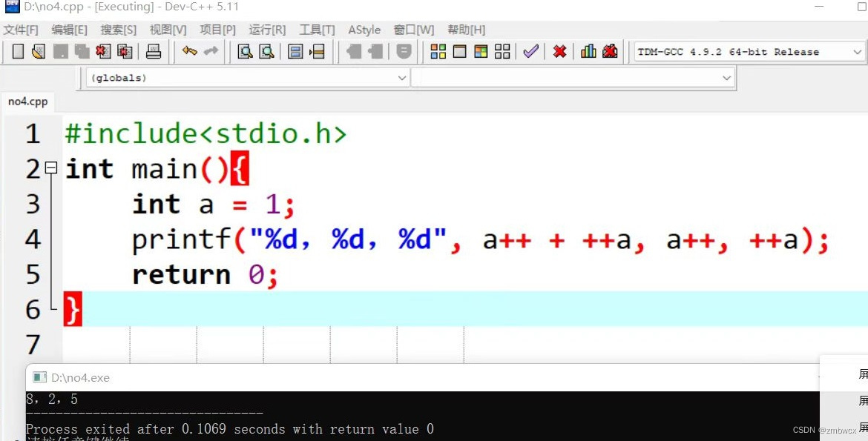Click the highlighted opening brace on line 2
Screen dimensions: 868x441
tap(239, 168)
